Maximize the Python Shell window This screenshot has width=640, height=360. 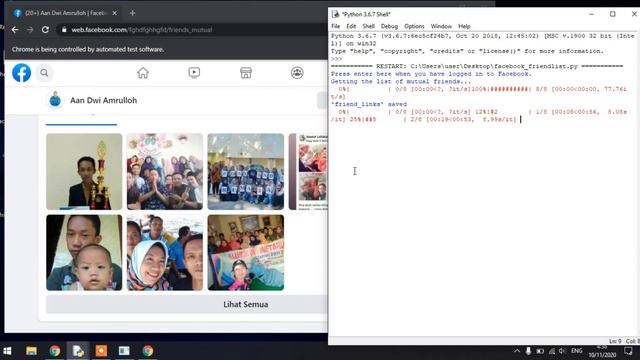(613, 14)
